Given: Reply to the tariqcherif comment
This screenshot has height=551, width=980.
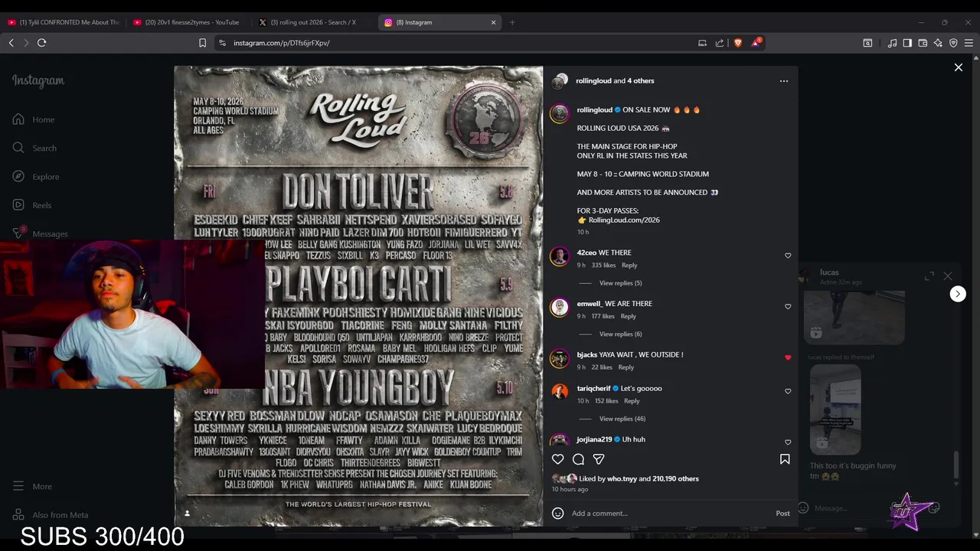Looking at the screenshot, I should click(x=632, y=401).
